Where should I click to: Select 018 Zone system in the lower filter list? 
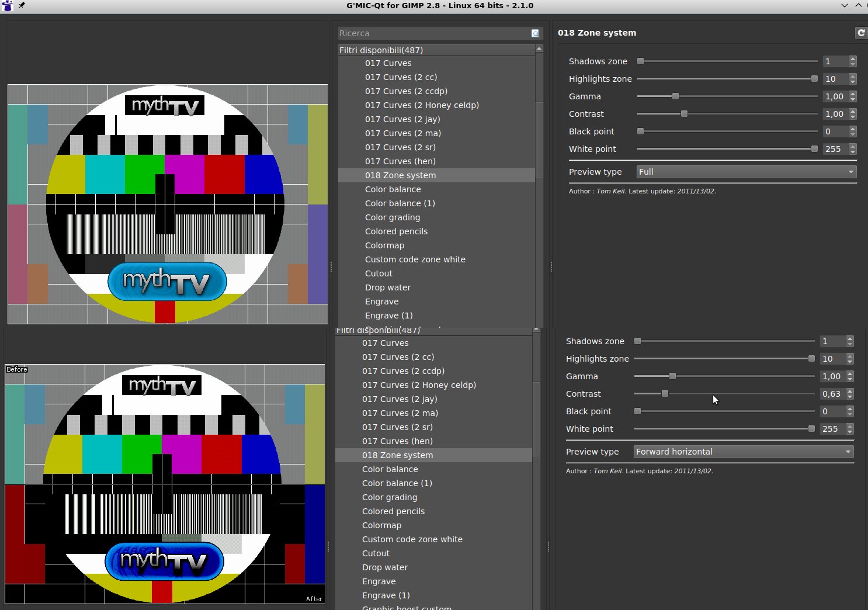click(x=433, y=455)
